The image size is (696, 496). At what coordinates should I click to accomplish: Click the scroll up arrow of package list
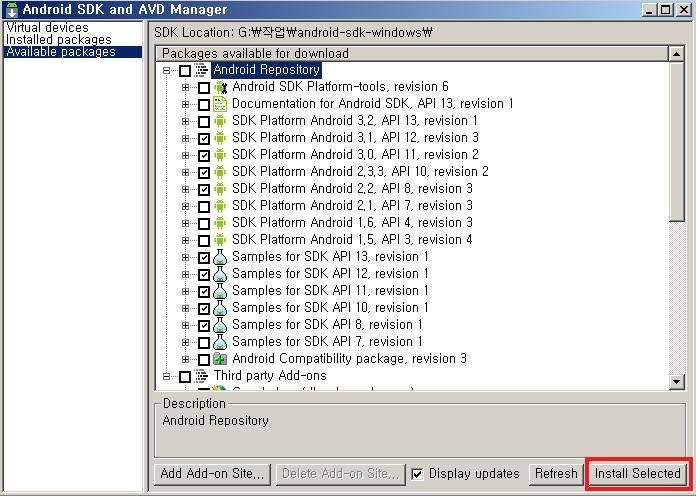(676, 54)
